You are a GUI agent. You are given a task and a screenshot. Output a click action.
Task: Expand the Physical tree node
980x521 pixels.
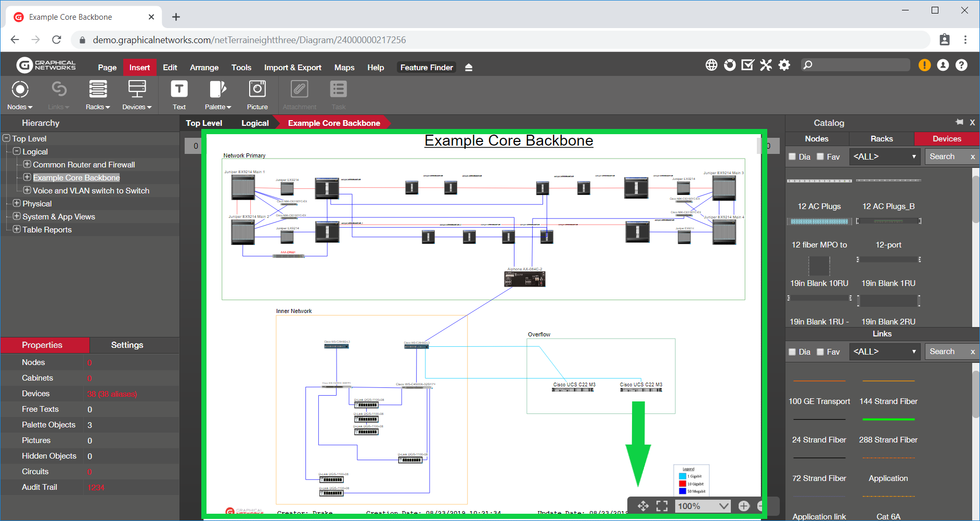click(17, 203)
